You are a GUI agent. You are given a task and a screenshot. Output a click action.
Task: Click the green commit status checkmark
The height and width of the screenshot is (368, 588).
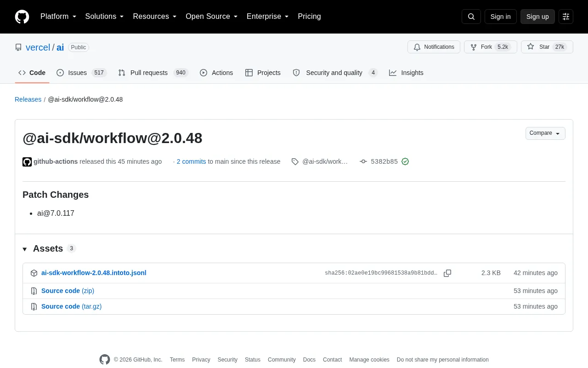[x=405, y=161]
